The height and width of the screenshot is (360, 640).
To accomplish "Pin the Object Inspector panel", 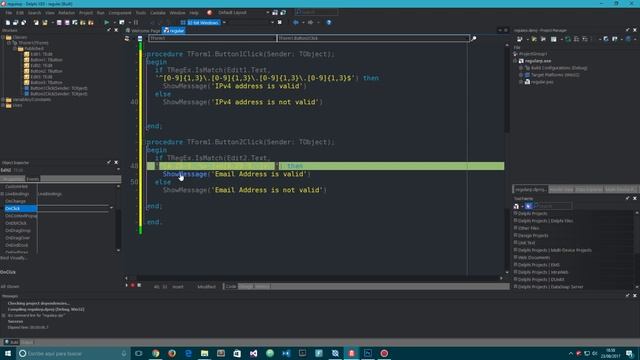I will point(109,162).
